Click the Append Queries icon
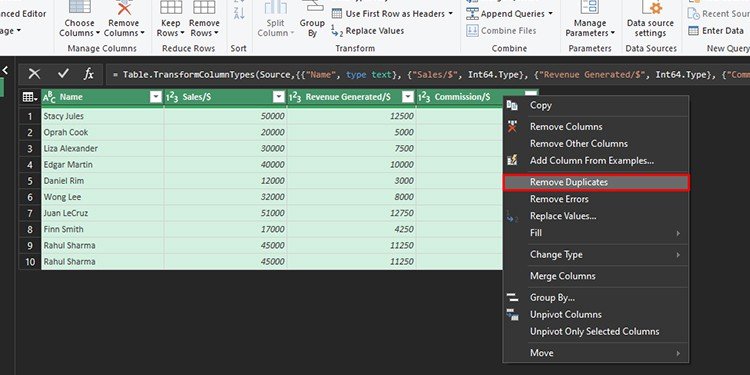Viewport: 750px width, 375px height. pyautogui.click(x=472, y=13)
